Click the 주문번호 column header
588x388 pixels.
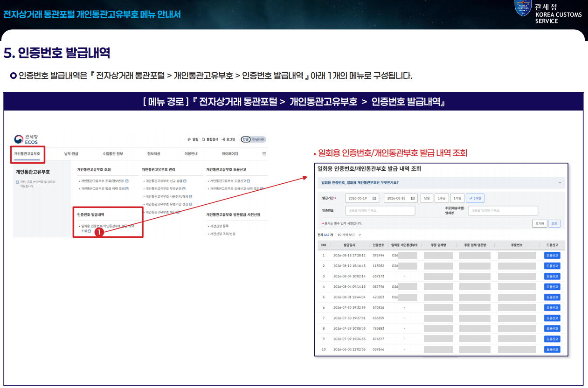point(516,245)
